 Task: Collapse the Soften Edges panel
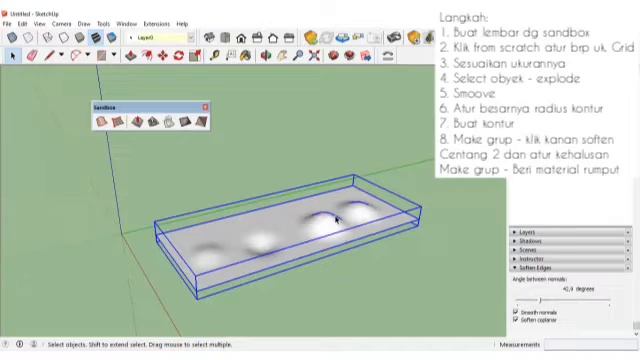(570, 268)
